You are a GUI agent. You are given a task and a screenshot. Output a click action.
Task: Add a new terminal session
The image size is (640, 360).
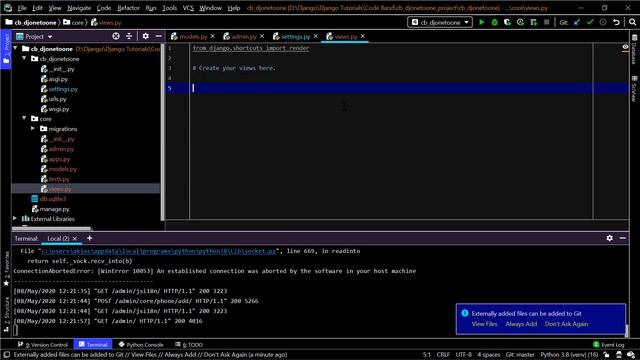coord(89,238)
